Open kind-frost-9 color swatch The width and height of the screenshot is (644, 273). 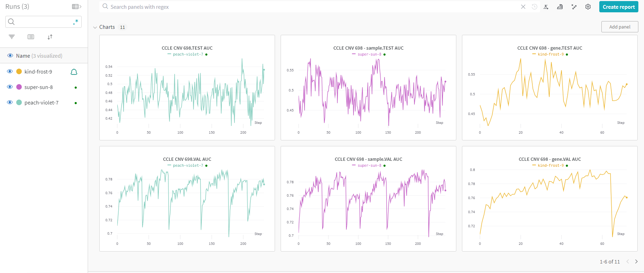(19, 71)
